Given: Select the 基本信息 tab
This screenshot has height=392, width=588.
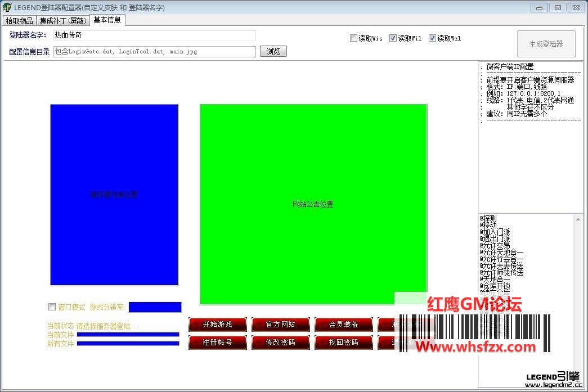Looking at the screenshot, I should pyautogui.click(x=107, y=20).
